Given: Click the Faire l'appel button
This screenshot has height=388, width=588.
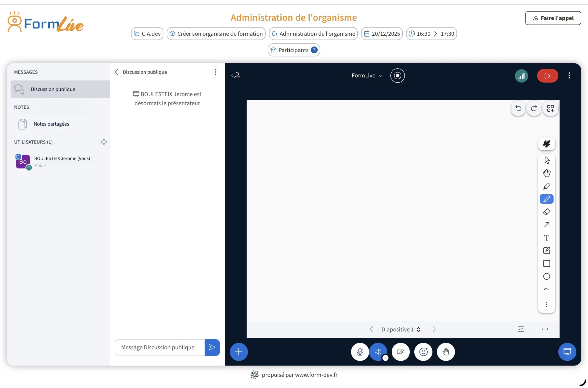Looking at the screenshot, I should 553,18.
